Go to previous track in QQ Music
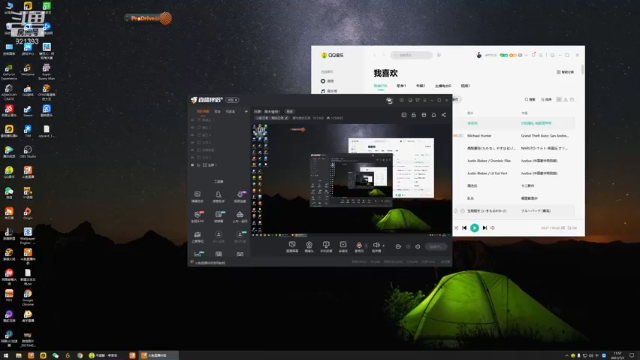 (464, 228)
